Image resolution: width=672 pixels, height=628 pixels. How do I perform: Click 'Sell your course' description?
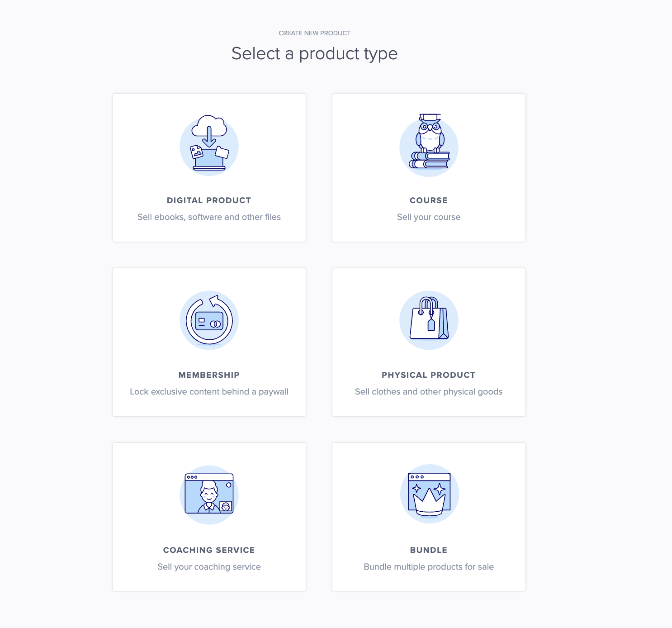(429, 217)
